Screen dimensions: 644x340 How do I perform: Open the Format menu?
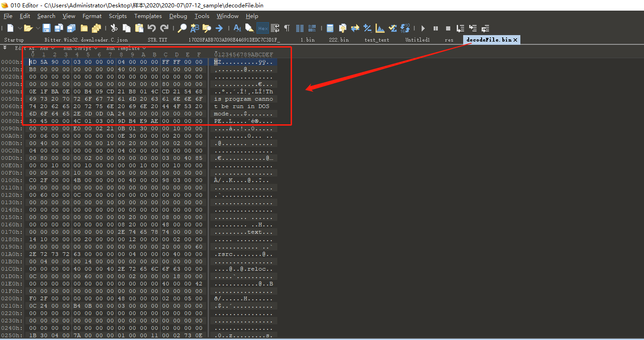click(92, 16)
